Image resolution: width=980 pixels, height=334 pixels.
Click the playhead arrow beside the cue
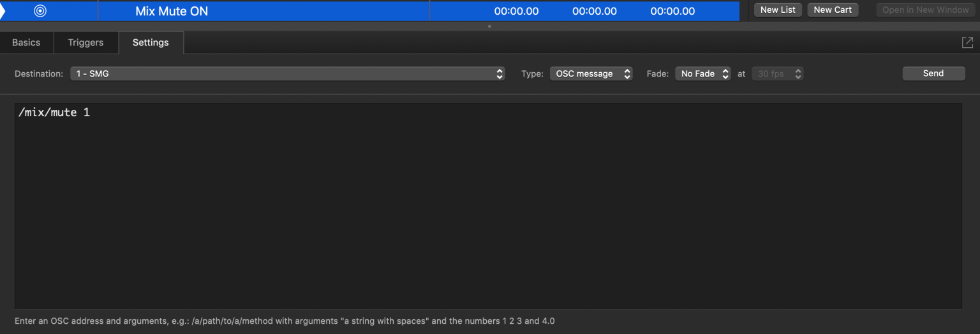tap(3, 11)
